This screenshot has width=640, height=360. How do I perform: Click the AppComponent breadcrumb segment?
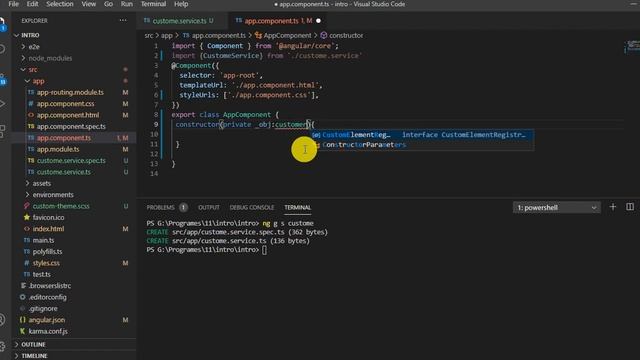pos(283,36)
